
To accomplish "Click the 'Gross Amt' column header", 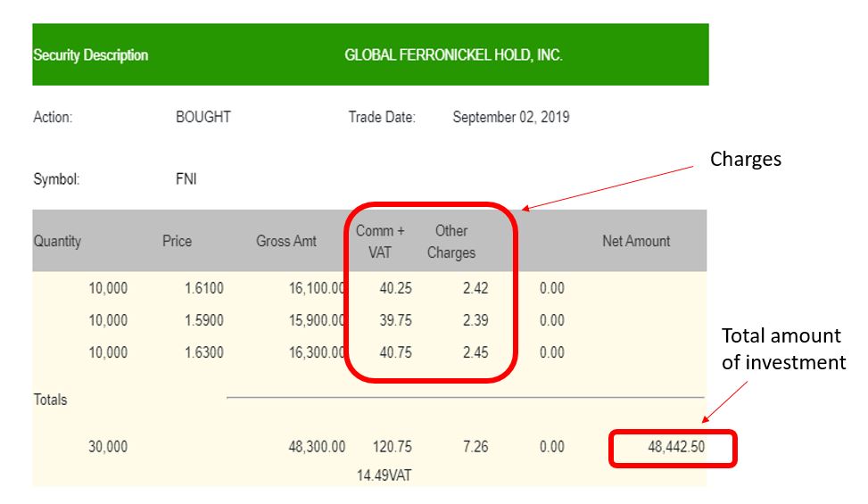I will 286,241.
